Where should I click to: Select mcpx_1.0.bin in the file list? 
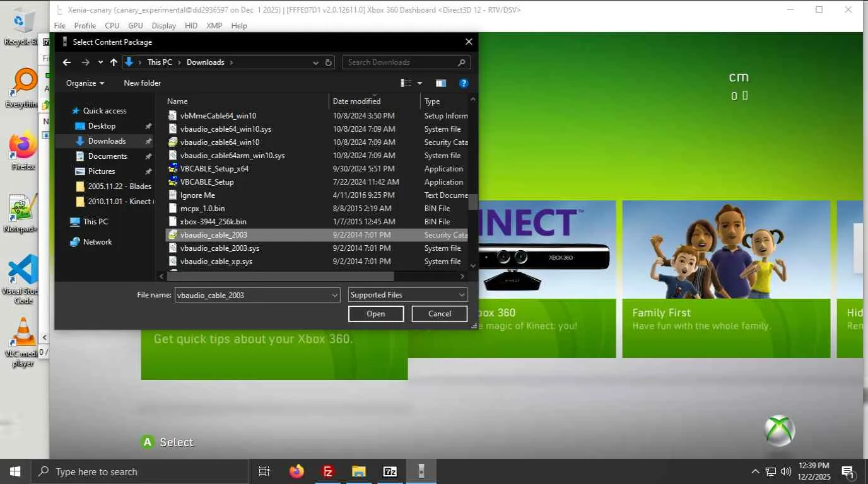pyautogui.click(x=202, y=209)
